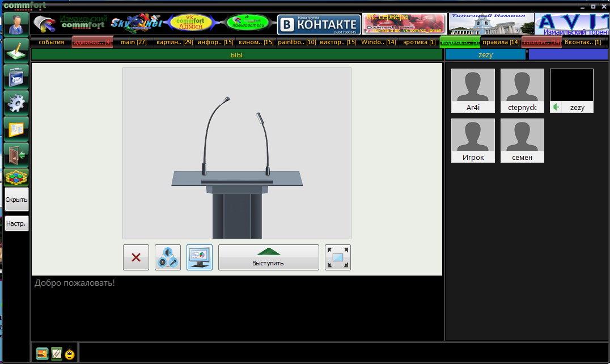Image resolution: width=610 pixels, height=364 pixels.
Task: Switch to the main [27] channel tab
Action: point(133,42)
